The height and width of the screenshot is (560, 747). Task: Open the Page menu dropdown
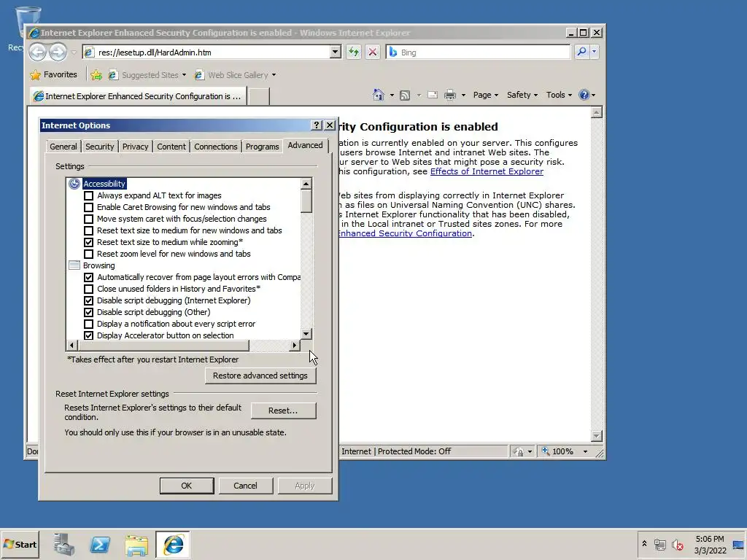point(485,95)
